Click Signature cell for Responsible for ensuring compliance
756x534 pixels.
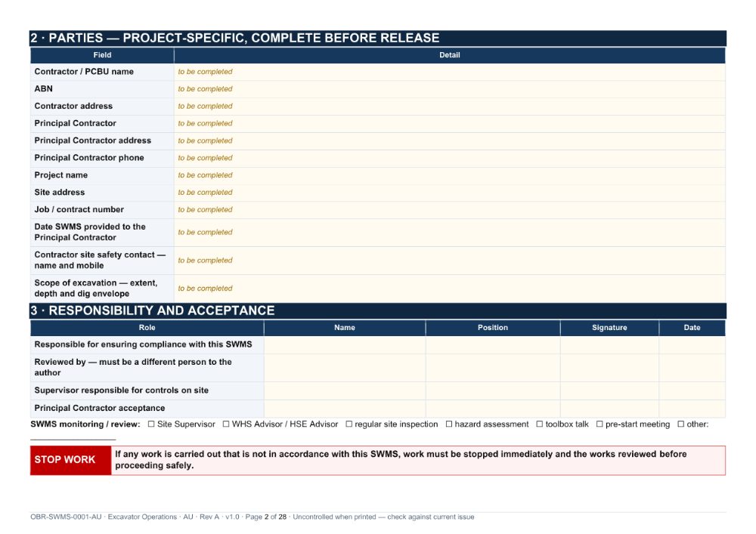(609, 344)
